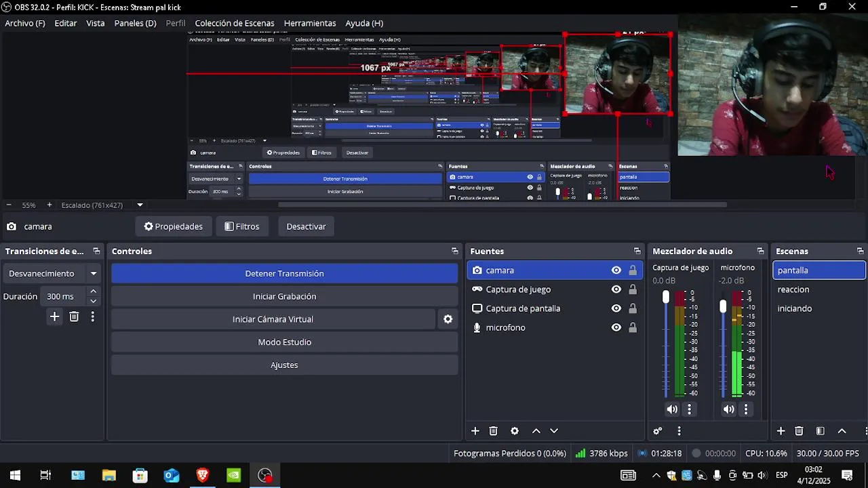Image resolution: width=868 pixels, height=488 pixels.
Task: Zoom out the preview with minus icon
Action: pyautogui.click(x=9, y=205)
